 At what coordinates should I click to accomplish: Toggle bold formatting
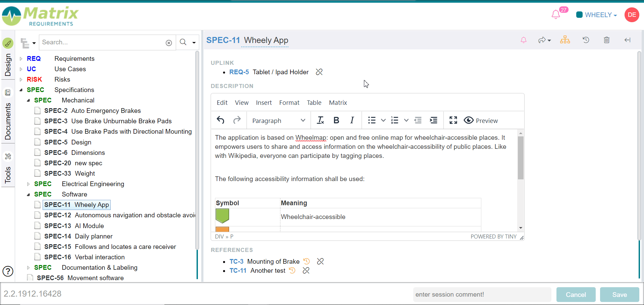click(x=336, y=120)
